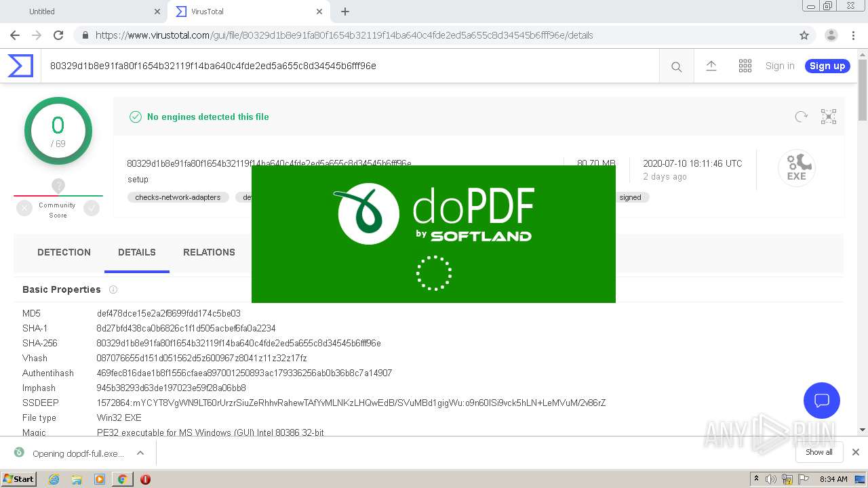Click the checks-network-adapters tag
The width and height of the screenshot is (868, 488).
(x=178, y=197)
